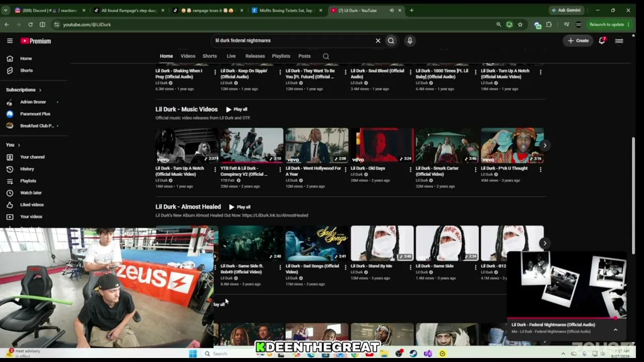644x362 pixels.
Task: Open the YouTube account avatar menu
Action: coord(619,41)
